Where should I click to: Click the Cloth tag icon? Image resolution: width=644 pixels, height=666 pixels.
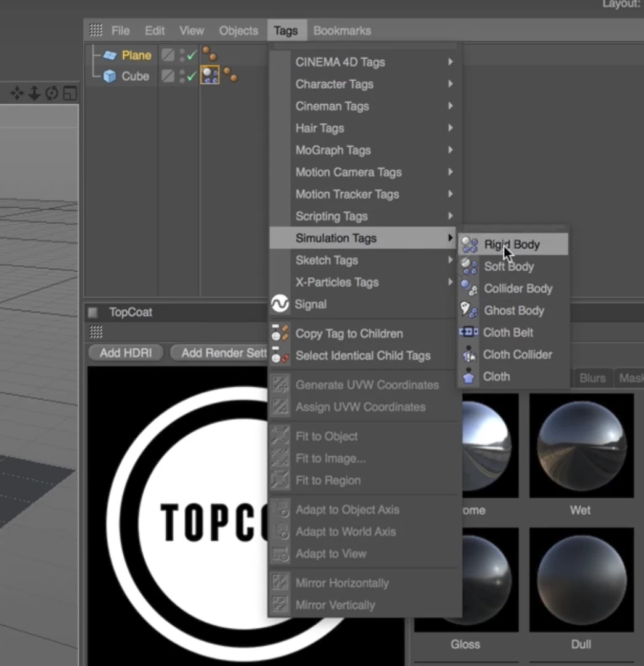pos(469,376)
